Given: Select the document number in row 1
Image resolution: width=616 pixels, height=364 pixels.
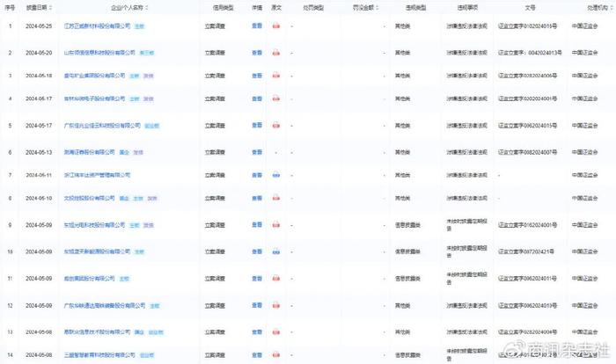Looking at the screenshot, I should tap(528, 25).
